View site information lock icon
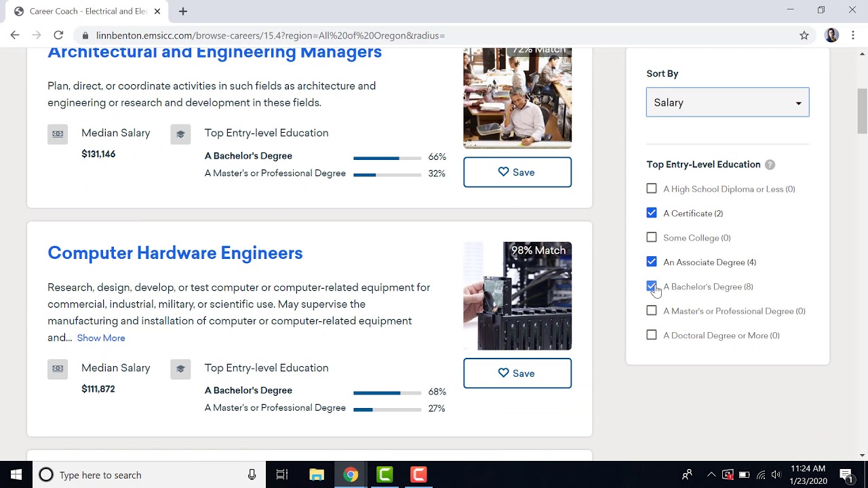This screenshot has width=868, height=488. [x=85, y=35]
